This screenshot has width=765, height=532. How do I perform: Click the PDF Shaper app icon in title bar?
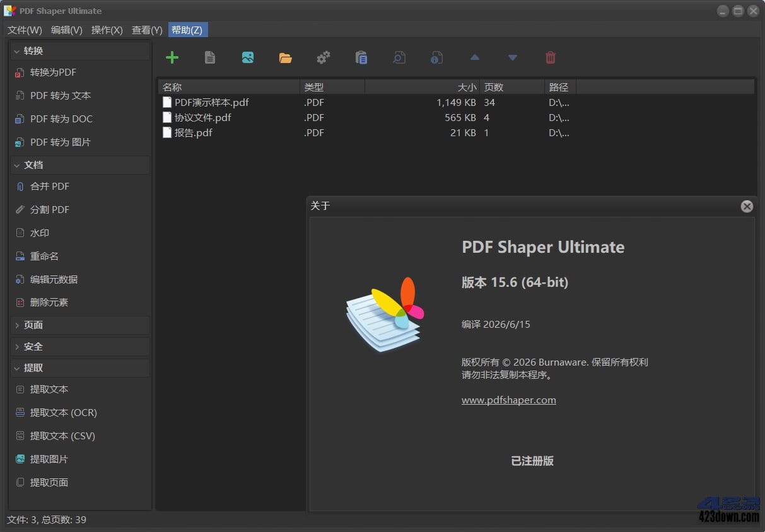click(x=10, y=11)
